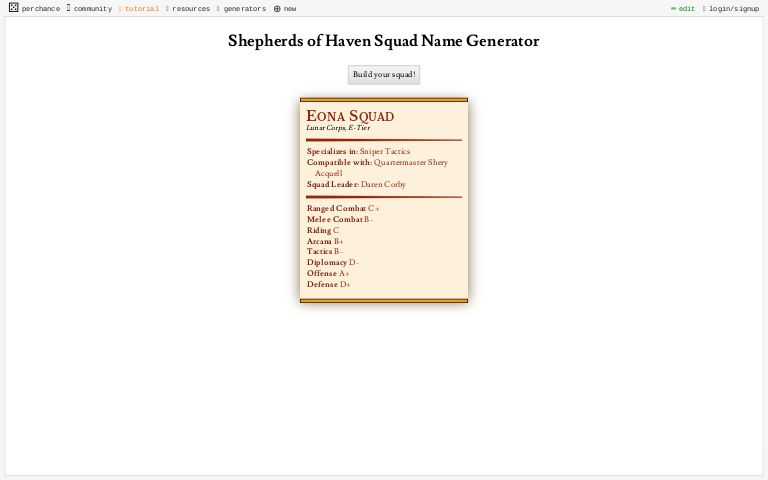
Task: Open the tutorial link in navbar
Action: (x=141, y=9)
